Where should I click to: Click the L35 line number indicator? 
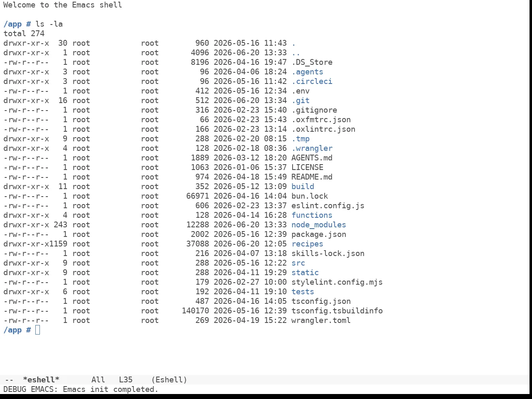click(x=126, y=380)
